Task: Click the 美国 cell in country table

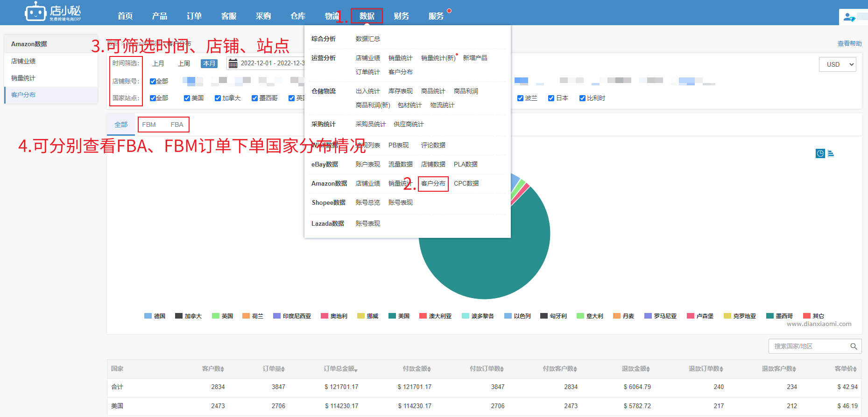Action: point(117,406)
